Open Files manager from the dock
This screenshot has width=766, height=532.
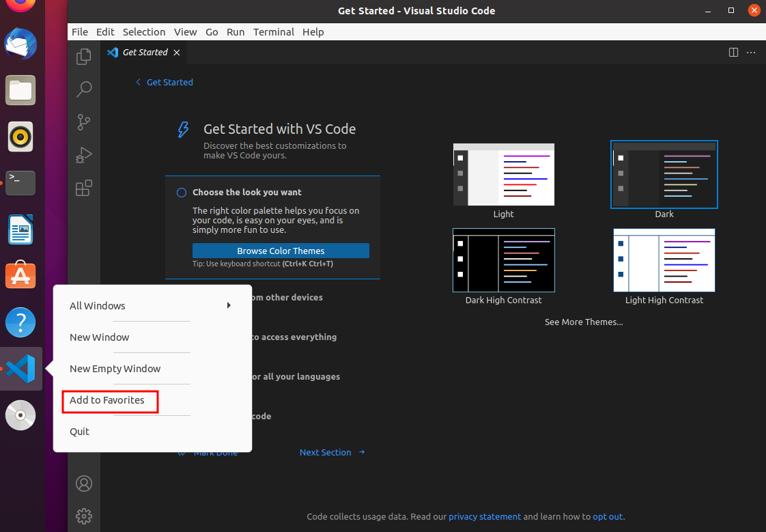click(20, 90)
